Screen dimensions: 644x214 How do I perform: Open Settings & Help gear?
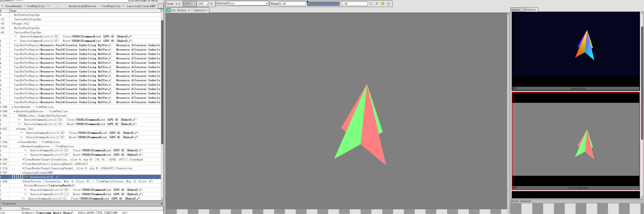point(132,1)
